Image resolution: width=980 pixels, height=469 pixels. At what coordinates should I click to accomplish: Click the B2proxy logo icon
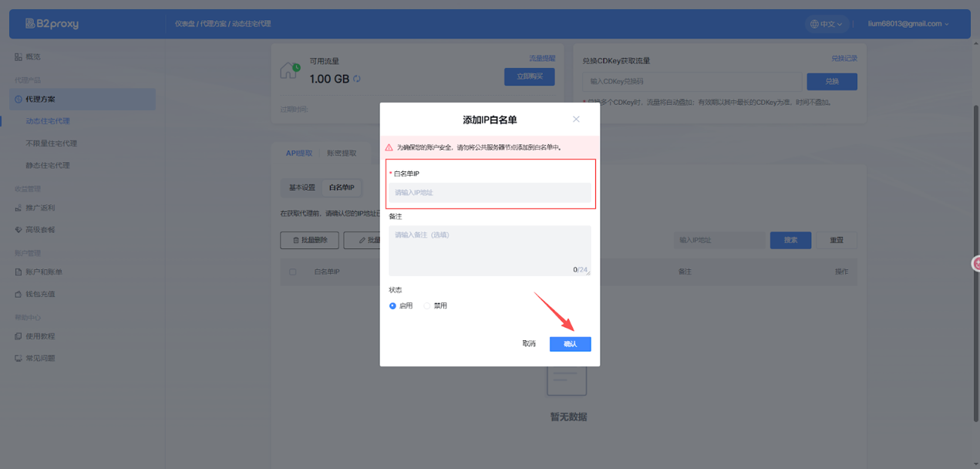pyautogui.click(x=29, y=24)
